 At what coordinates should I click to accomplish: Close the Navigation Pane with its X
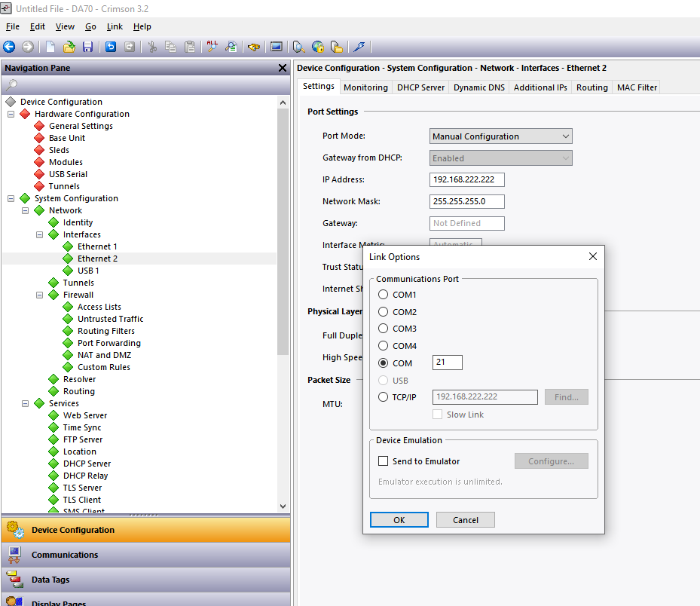282,68
